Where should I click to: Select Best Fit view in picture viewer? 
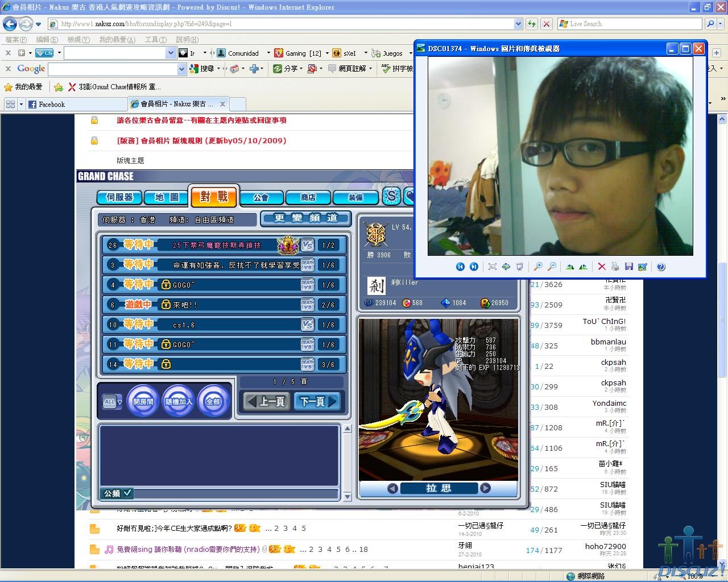tap(493, 267)
